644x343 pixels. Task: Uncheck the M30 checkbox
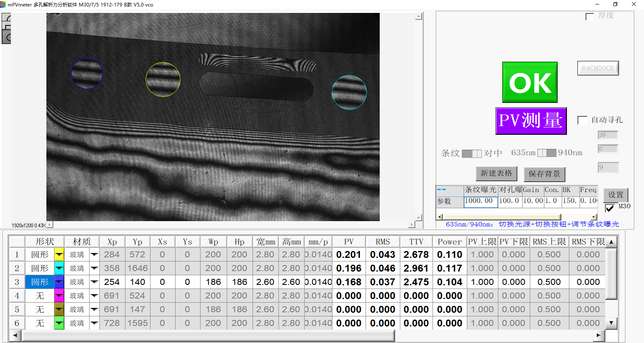(x=609, y=208)
